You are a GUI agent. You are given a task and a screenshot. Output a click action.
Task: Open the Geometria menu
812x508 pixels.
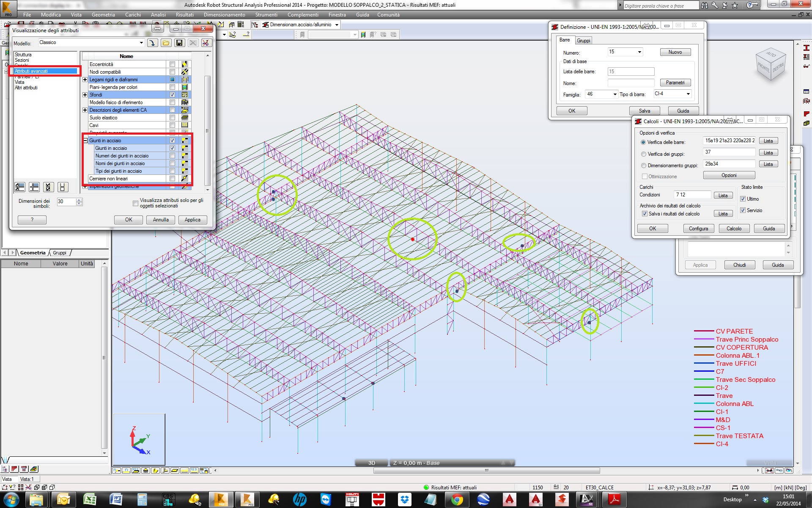(x=103, y=15)
